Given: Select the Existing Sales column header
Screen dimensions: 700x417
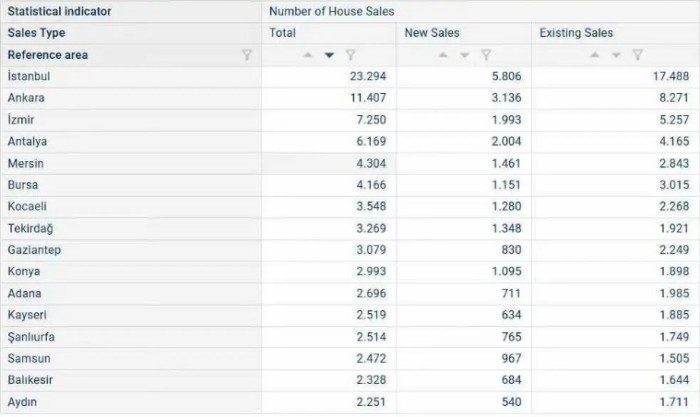Looking at the screenshot, I should pos(576,33).
